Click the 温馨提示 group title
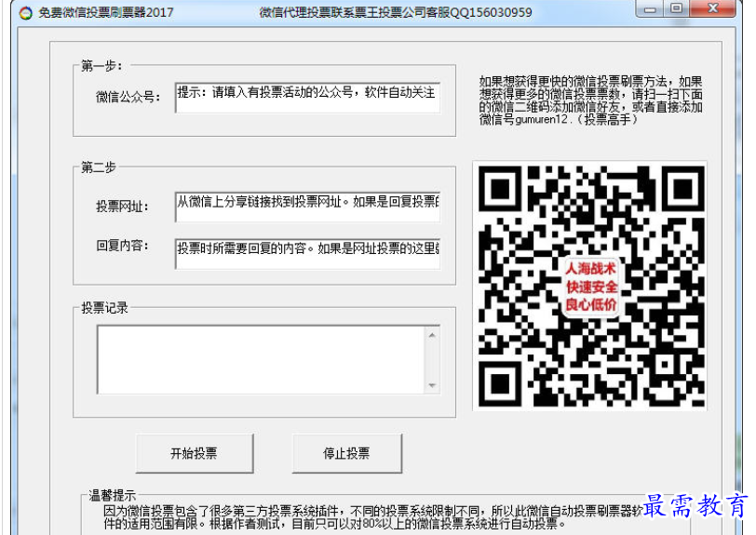This screenshot has height=535, width=756. click(113, 495)
